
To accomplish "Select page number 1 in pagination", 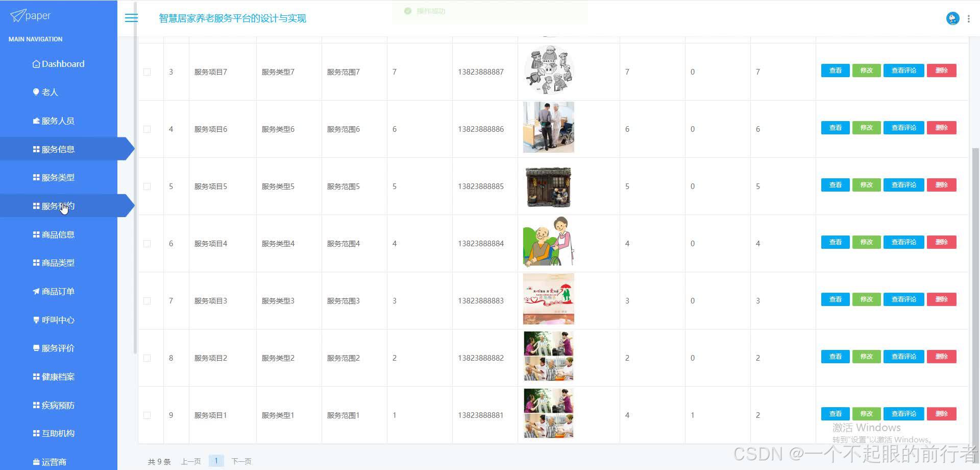I will [216, 461].
